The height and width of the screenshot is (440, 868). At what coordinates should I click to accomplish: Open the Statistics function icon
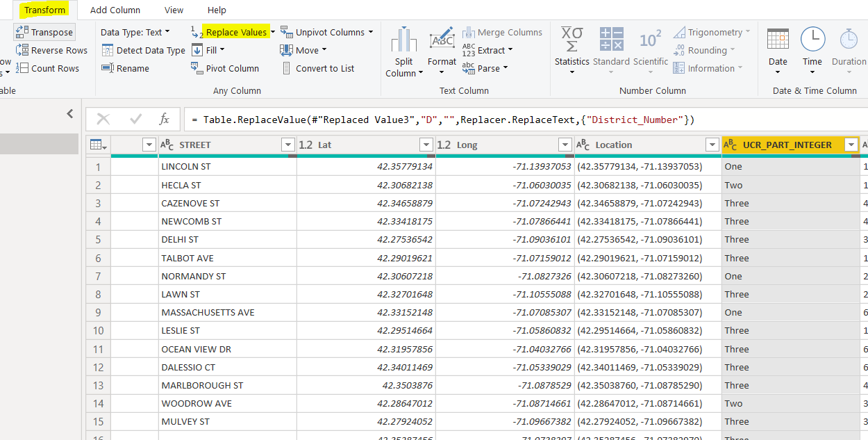(571, 40)
